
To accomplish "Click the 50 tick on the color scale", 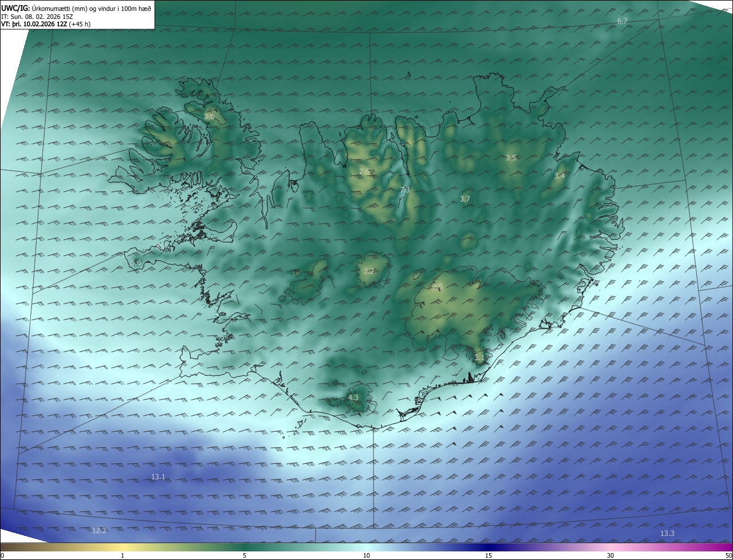I will (729, 555).
